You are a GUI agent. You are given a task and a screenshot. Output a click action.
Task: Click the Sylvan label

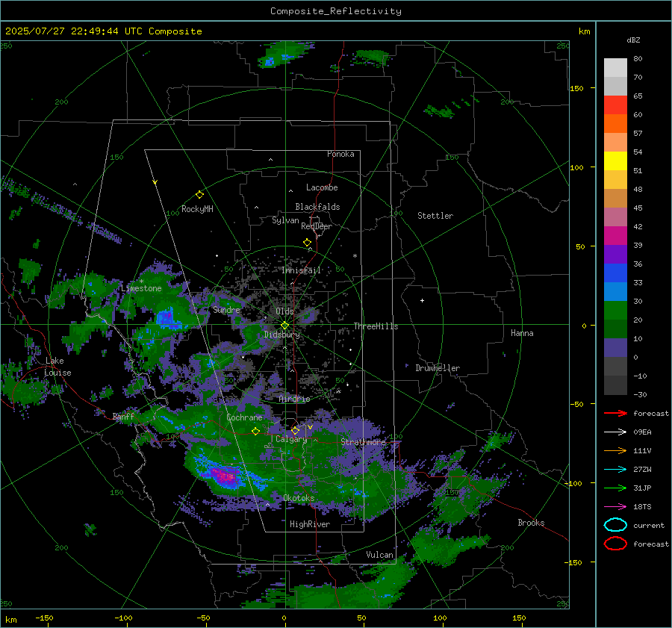pos(285,220)
